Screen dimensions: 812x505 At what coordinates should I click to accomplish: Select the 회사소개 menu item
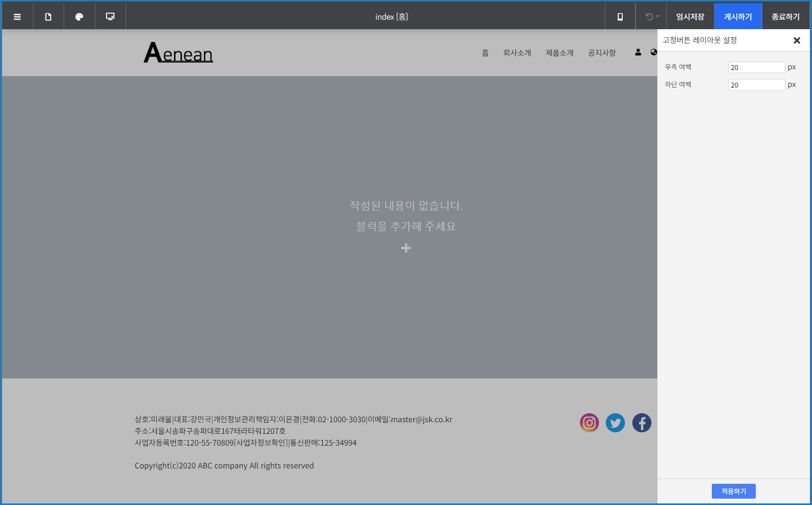517,53
